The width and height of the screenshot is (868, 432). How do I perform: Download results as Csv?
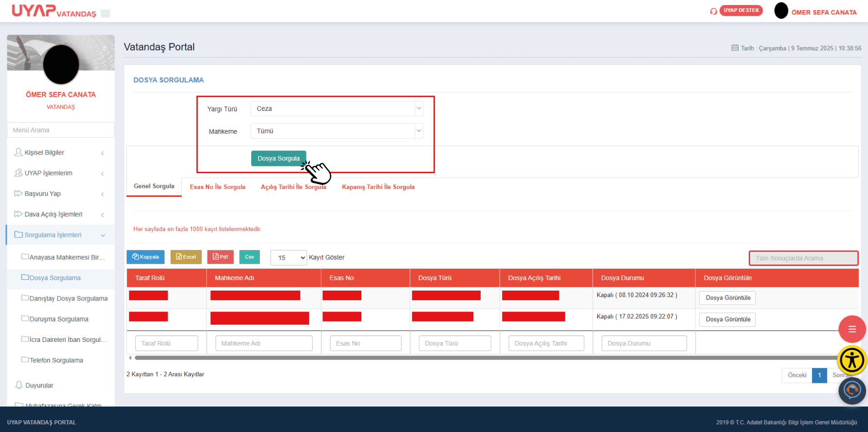pos(249,257)
